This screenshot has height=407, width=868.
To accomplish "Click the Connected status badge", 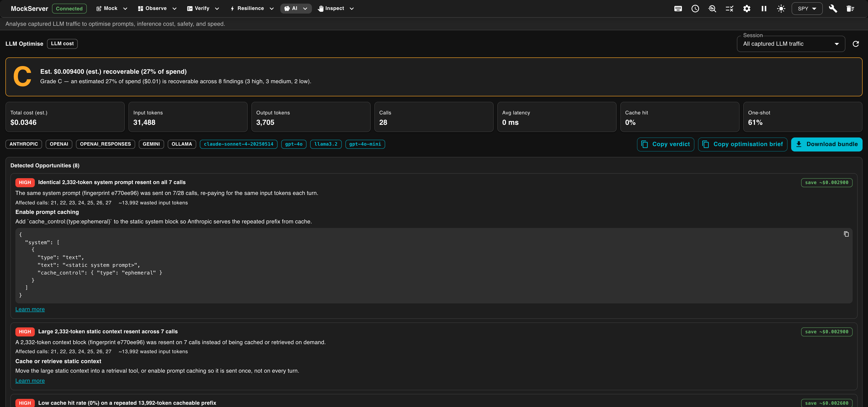I will click(69, 9).
